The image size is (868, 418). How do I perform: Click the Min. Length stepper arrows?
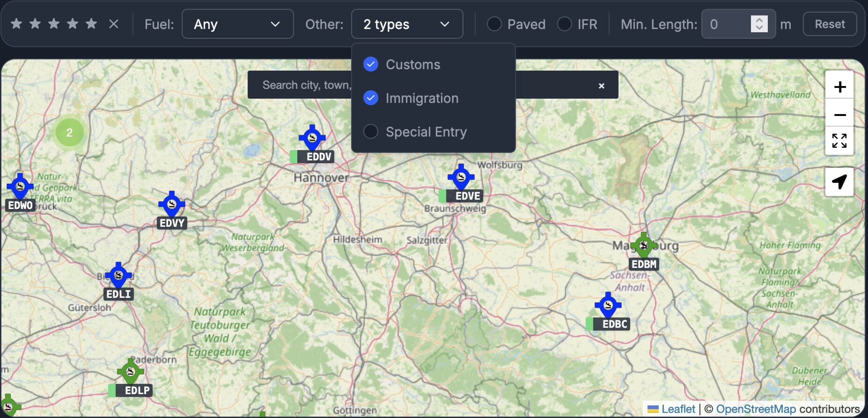pos(759,24)
